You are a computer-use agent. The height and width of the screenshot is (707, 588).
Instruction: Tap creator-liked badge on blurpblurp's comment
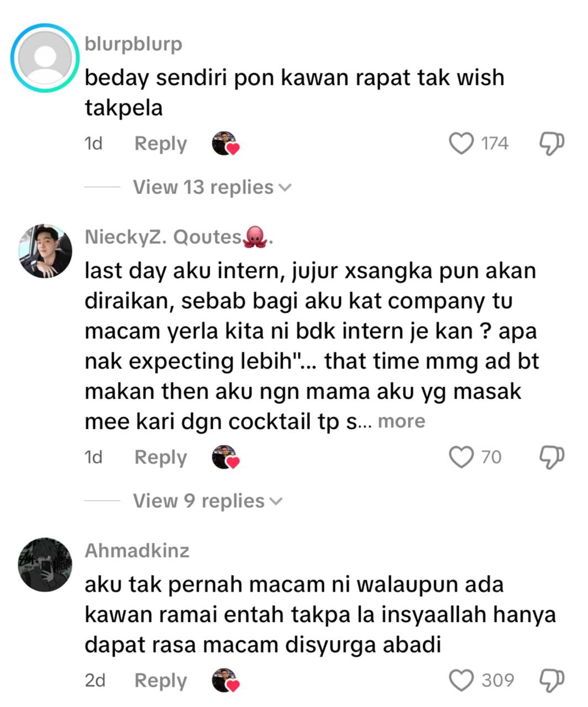point(225,144)
